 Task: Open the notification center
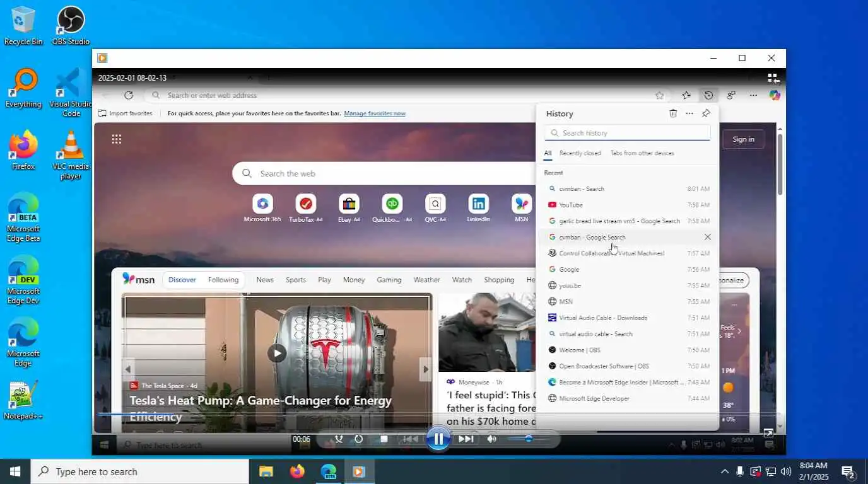pos(848,471)
